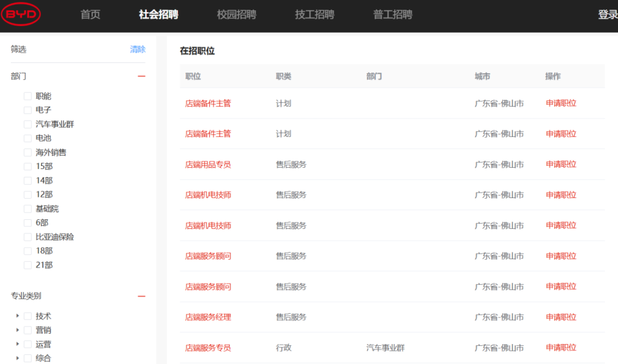Click the 城市 column header
Screen dimensions: 618x364
click(x=482, y=77)
